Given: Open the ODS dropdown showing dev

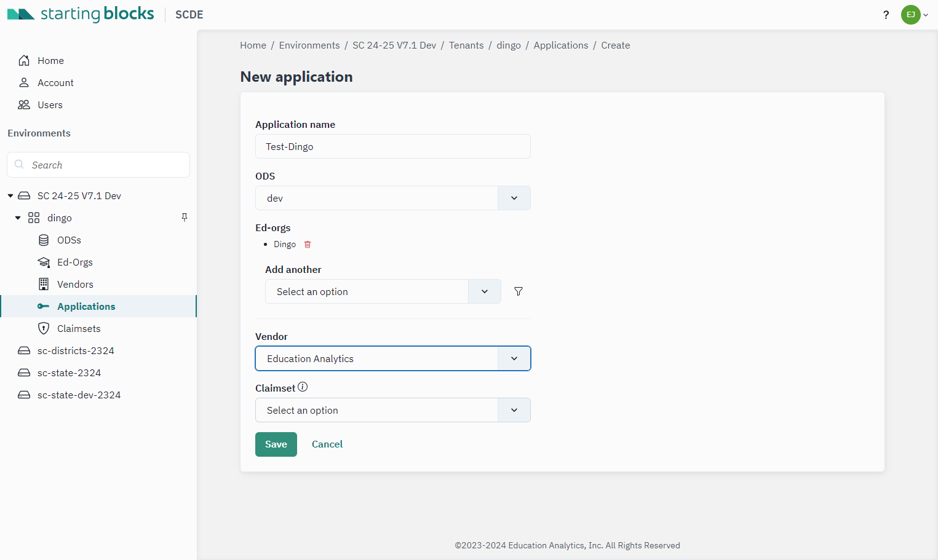Looking at the screenshot, I should click(x=393, y=198).
